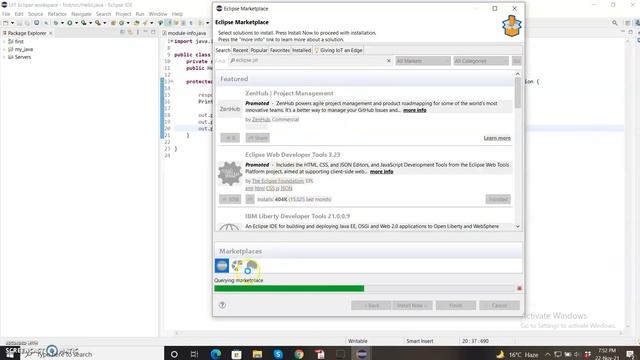Click the Cancel button in Marketplace dialog
Viewport: 640px width, 360px height.
[x=499, y=305]
